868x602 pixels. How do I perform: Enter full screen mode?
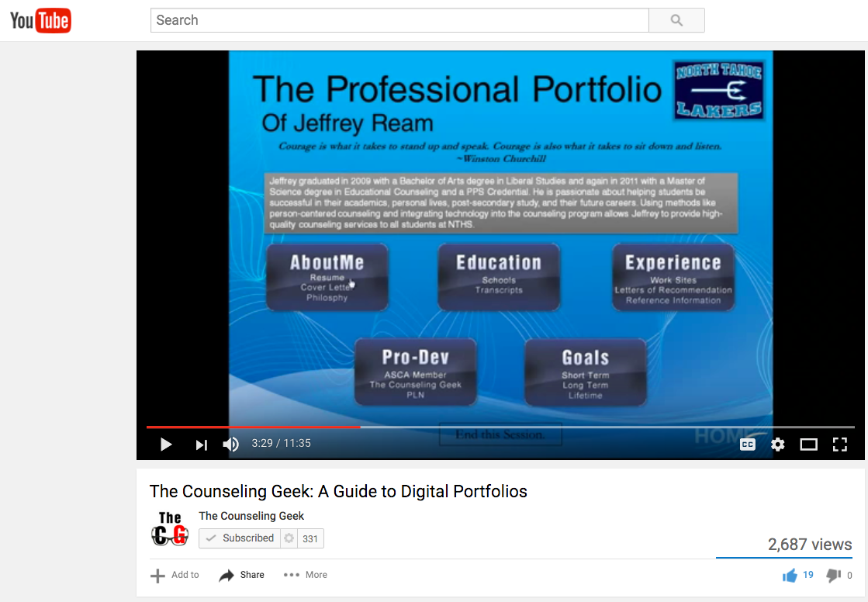click(x=840, y=445)
